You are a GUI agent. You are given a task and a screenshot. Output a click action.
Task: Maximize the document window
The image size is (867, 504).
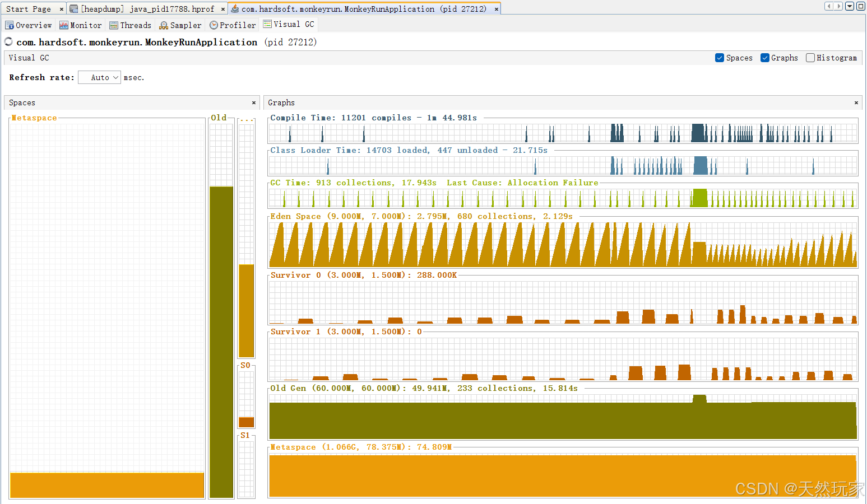[860, 6]
